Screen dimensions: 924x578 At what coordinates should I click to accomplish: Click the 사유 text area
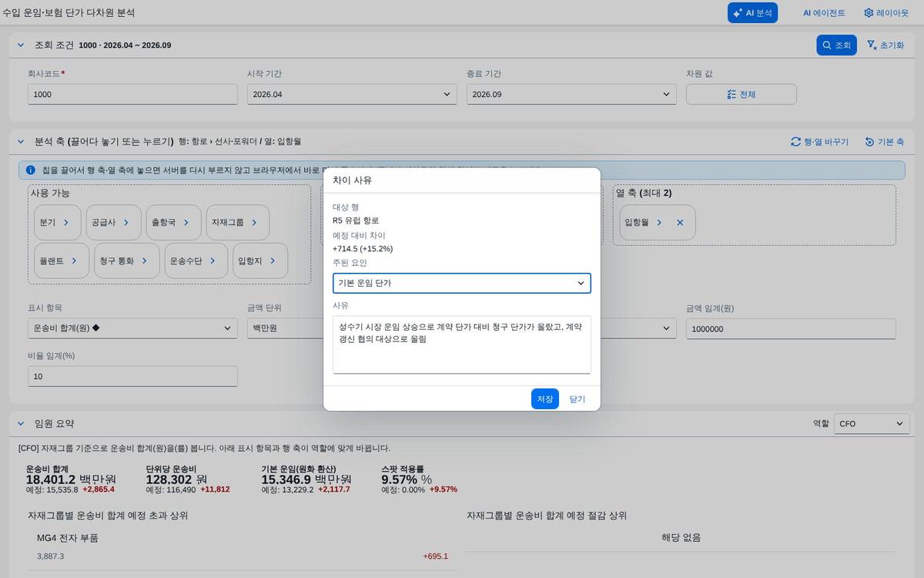pos(462,344)
